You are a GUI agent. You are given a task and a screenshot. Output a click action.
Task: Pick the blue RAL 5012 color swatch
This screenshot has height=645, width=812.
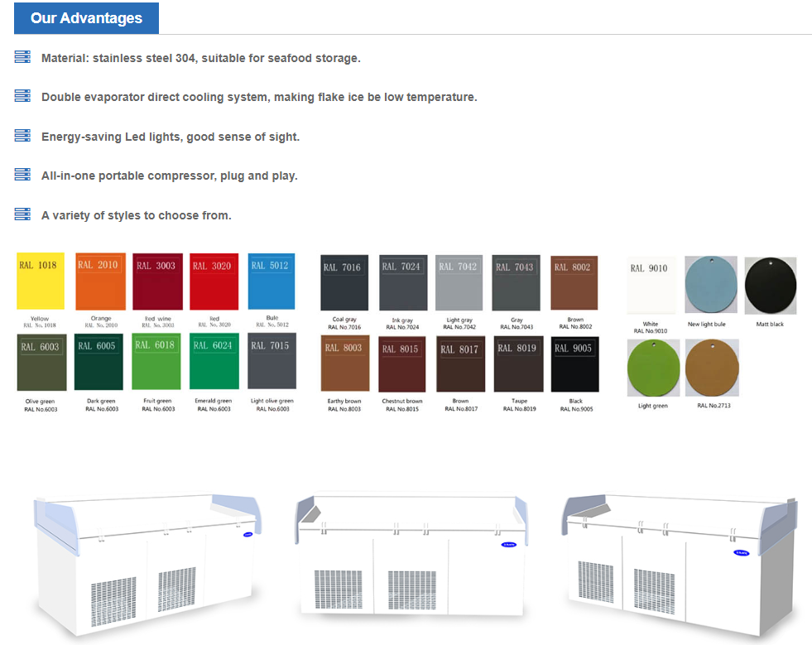coord(271,282)
